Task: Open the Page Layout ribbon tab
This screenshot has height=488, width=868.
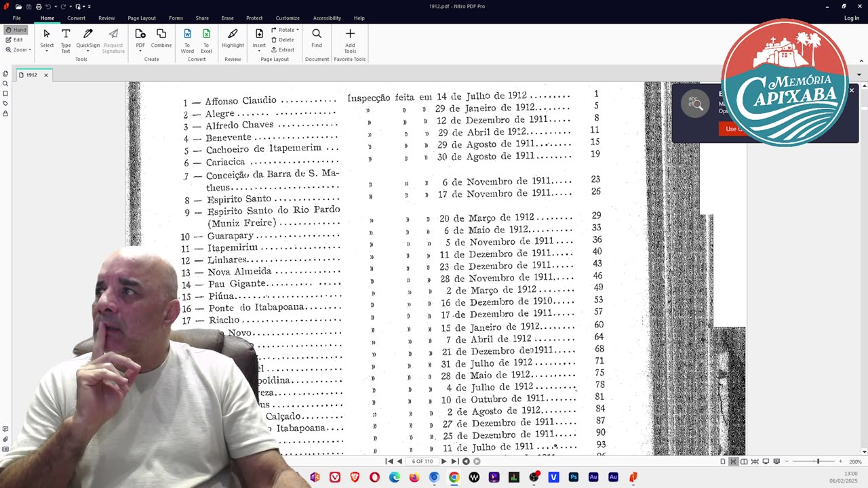Action: point(142,18)
